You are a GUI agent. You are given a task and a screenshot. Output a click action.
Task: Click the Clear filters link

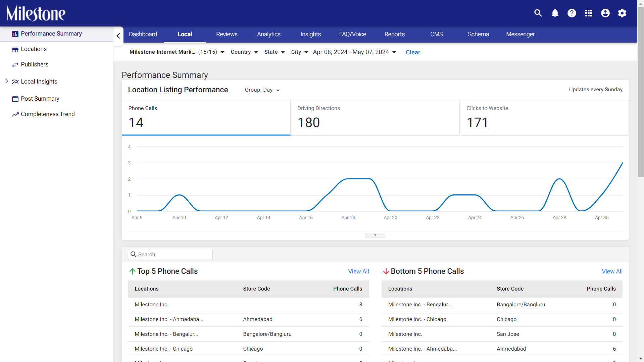pos(413,52)
